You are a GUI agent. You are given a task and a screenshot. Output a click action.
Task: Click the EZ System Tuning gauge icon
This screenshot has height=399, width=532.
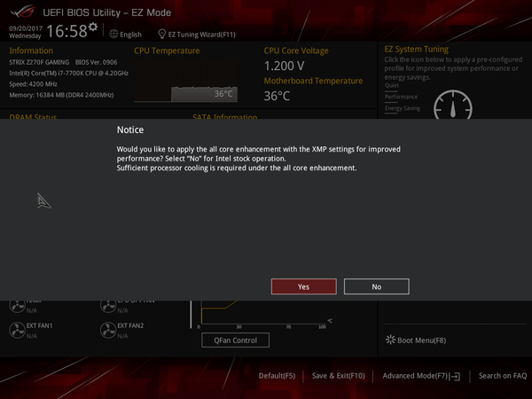452,105
